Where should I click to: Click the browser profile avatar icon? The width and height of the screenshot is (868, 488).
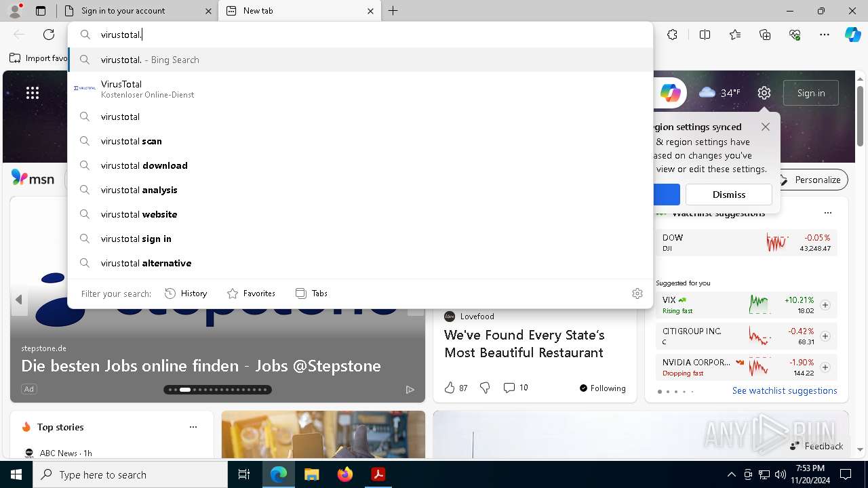(x=15, y=10)
